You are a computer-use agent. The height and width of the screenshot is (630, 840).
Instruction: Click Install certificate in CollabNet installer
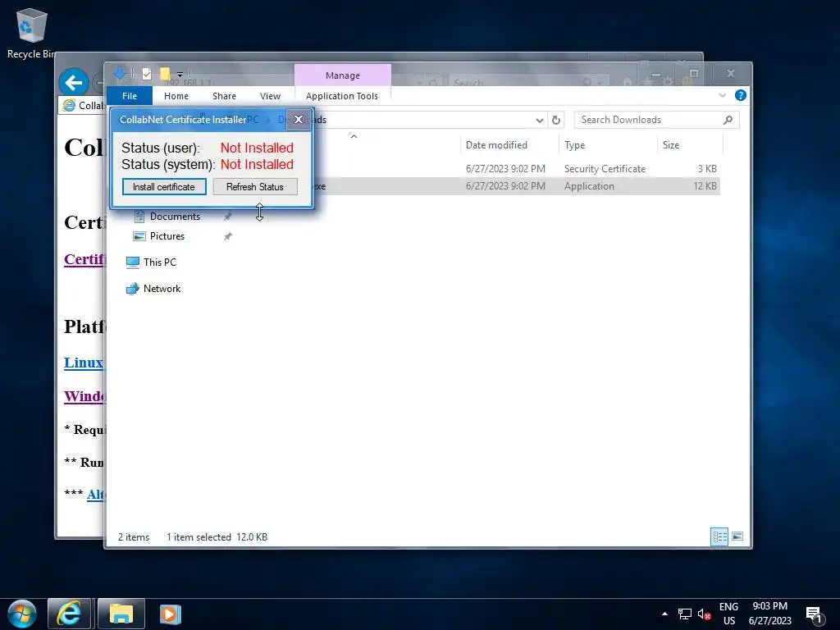[164, 187]
